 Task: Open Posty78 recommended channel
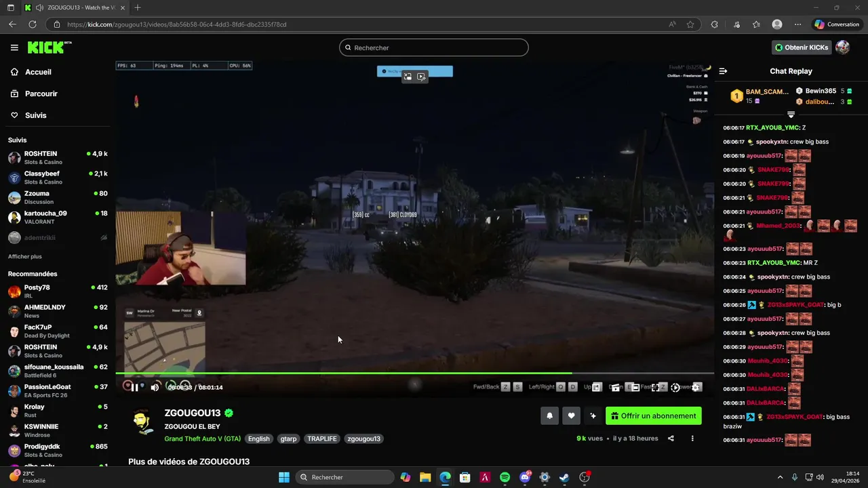tap(58, 291)
